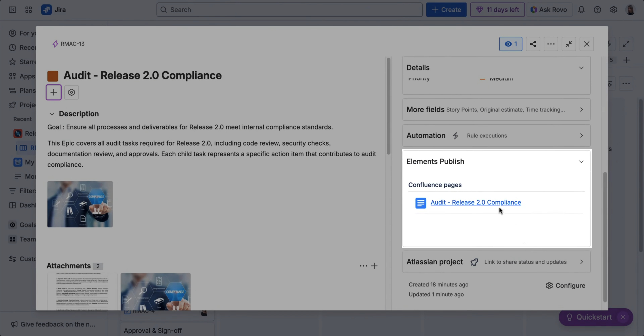Open the help question mark icon
The height and width of the screenshot is (336, 644).
tap(597, 10)
